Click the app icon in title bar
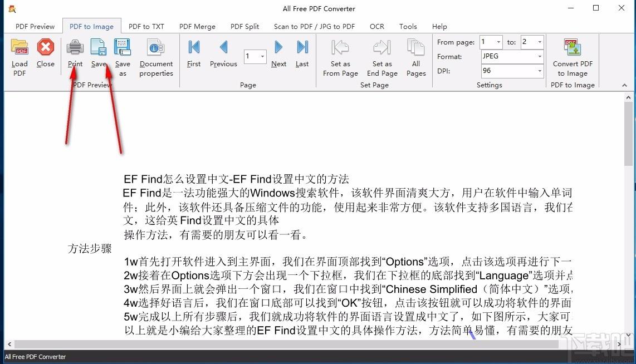The height and width of the screenshot is (364, 636). 12,8
